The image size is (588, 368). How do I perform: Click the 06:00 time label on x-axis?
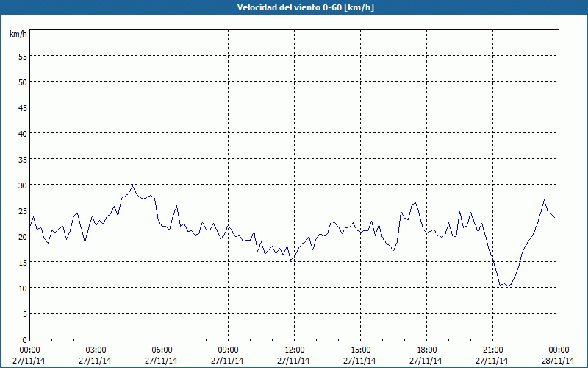[x=162, y=350]
